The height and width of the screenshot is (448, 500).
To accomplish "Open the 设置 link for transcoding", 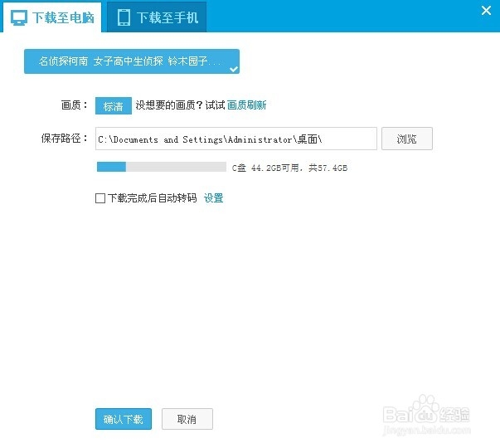I will (x=213, y=198).
